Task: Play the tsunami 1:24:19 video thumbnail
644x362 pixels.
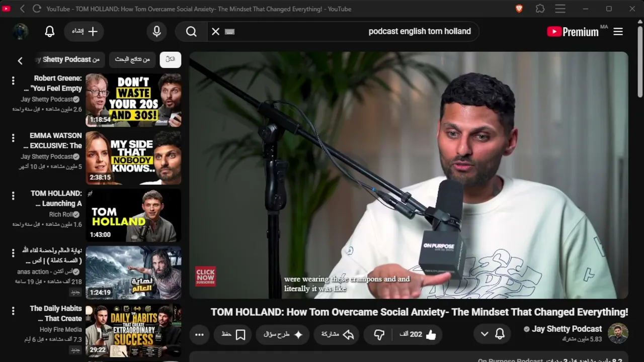Action: [x=133, y=273]
